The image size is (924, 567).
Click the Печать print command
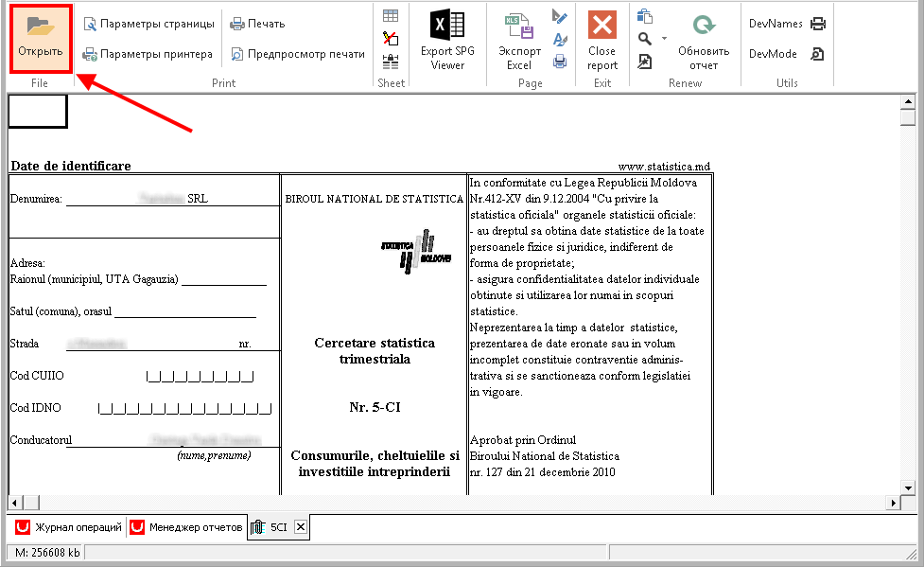(x=257, y=24)
